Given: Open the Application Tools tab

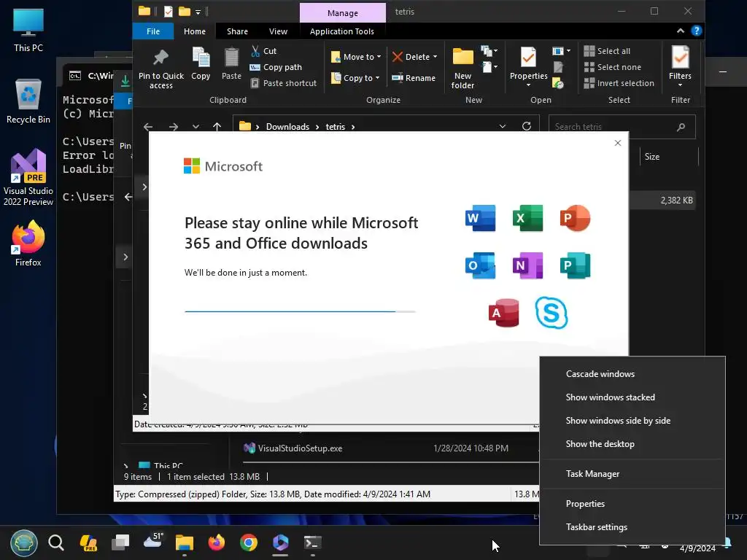Looking at the screenshot, I should point(342,31).
